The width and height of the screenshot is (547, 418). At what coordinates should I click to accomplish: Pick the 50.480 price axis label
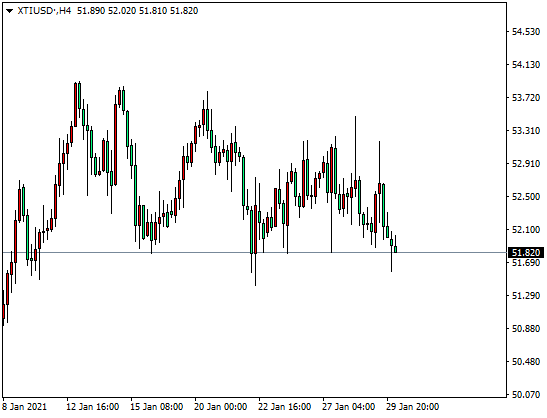click(x=526, y=362)
